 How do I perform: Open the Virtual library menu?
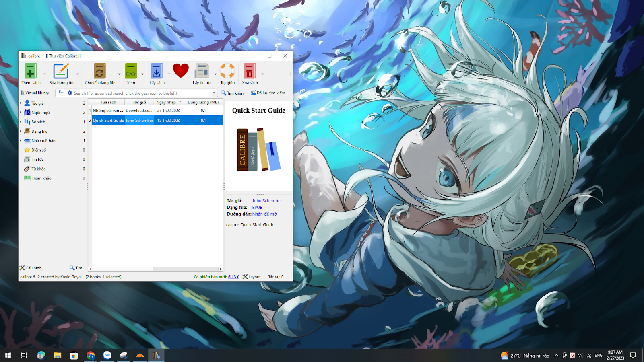click(x=35, y=93)
